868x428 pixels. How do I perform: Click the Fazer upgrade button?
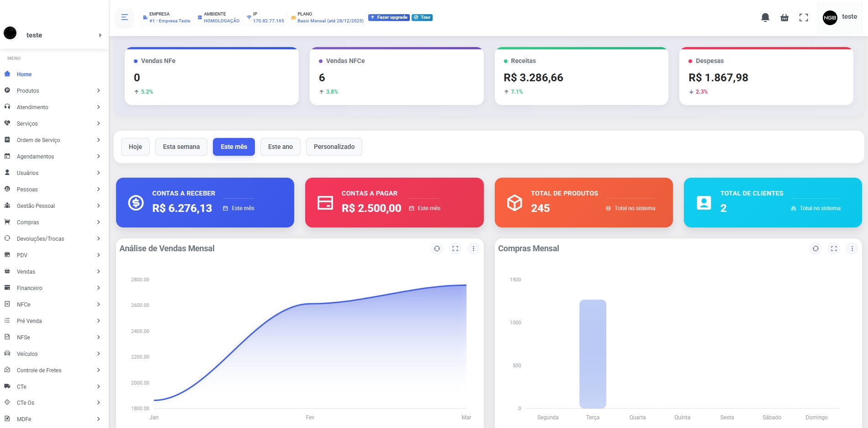click(x=389, y=17)
